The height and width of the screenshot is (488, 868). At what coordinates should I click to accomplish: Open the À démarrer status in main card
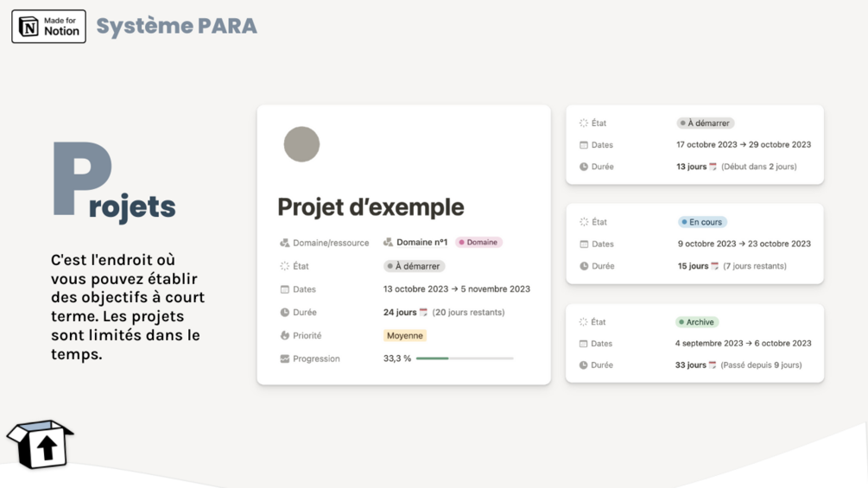click(x=415, y=266)
